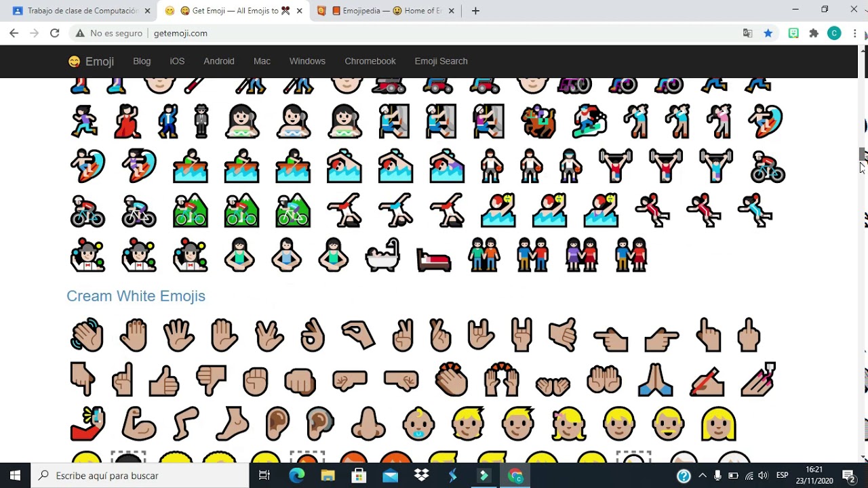
Task: Pick the flexed biceps emoji
Action: pyautogui.click(x=138, y=424)
